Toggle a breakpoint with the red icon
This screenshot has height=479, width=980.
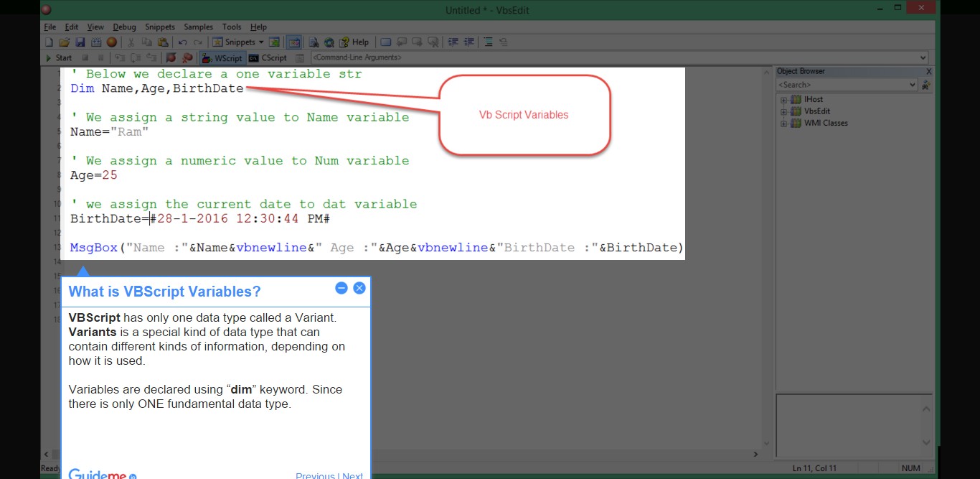(171, 58)
